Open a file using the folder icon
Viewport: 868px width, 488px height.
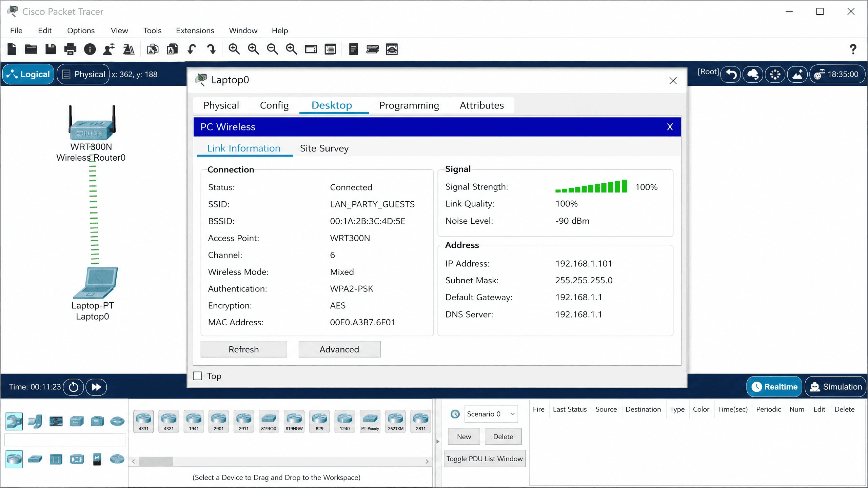tap(31, 49)
